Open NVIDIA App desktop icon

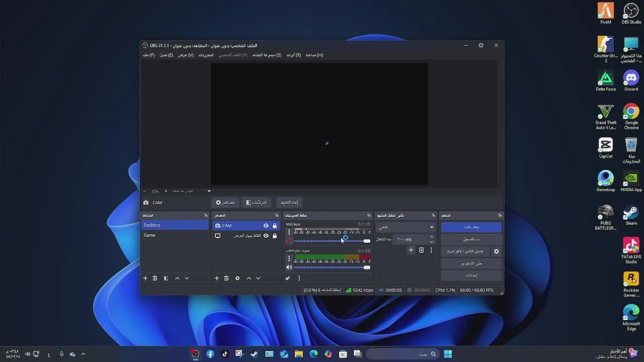coord(631,182)
